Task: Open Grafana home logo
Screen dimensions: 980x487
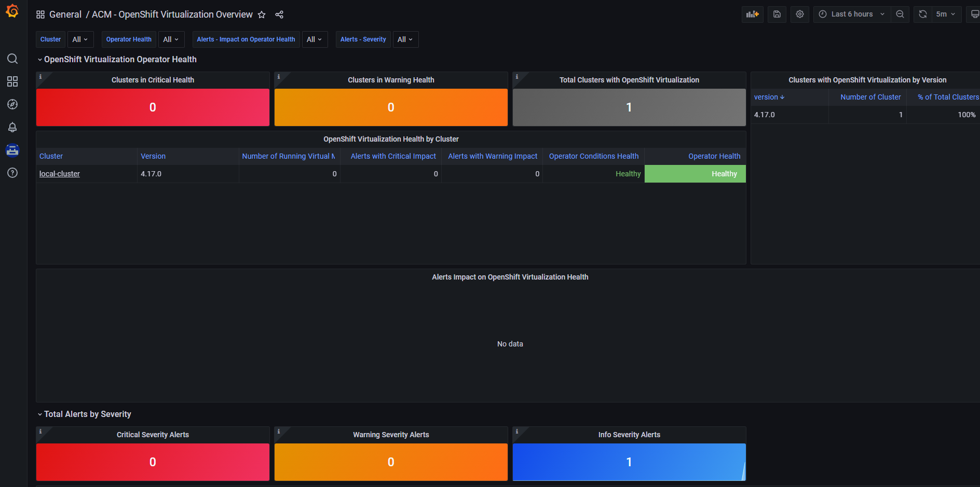Action: coord(12,11)
